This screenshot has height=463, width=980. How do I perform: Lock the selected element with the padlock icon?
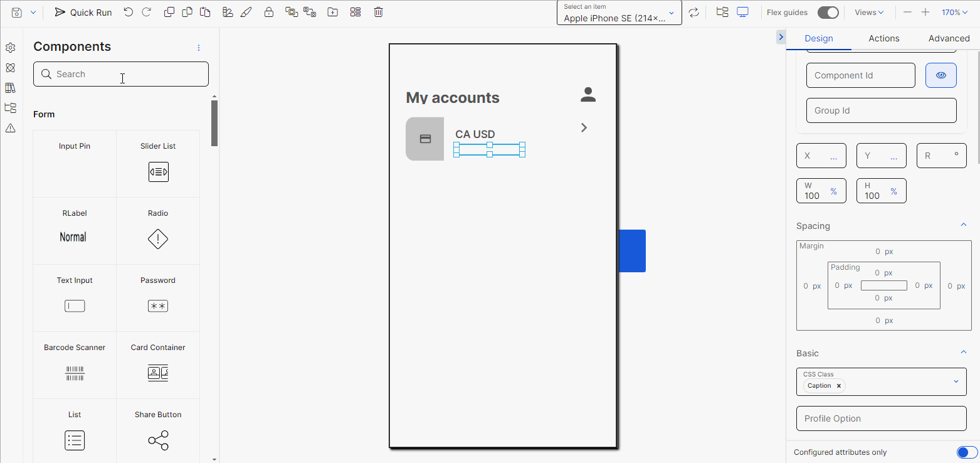[x=269, y=11]
